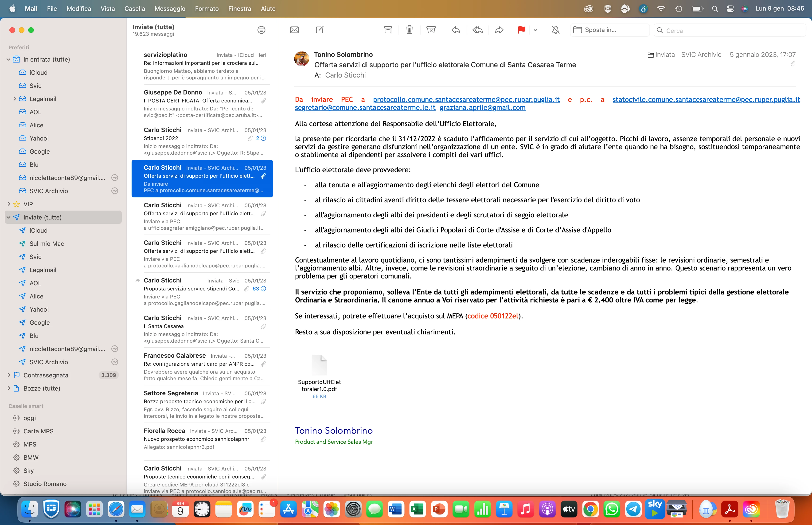The width and height of the screenshot is (812, 525).
Task: Reply all to the message
Action: (x=477, y=30)
